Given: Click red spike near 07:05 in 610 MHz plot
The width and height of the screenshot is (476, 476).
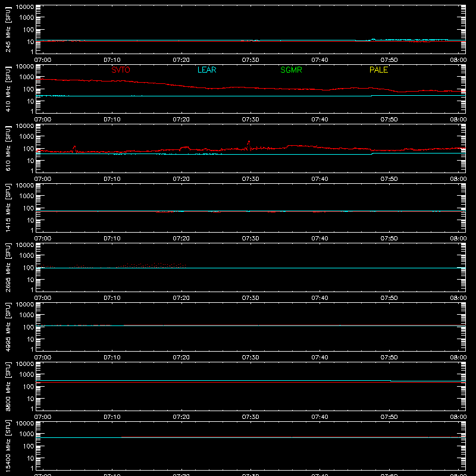Looking at the screenshot, I should click(x=74, y=149).
